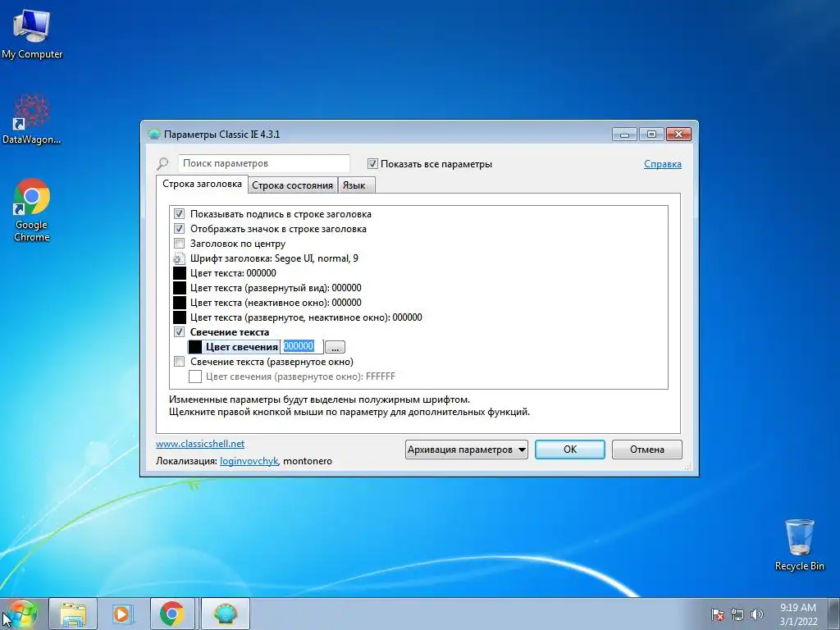Click the font gear icon beside Шрифт заголовка
Screen dimensions: 840x630
point(179,258)
